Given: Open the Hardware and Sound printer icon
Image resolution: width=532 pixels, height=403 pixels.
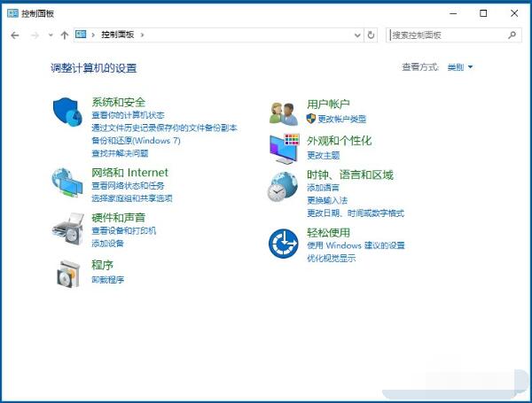Looking at the screenshot, I should pyautogui.click(x=68, y=229).
